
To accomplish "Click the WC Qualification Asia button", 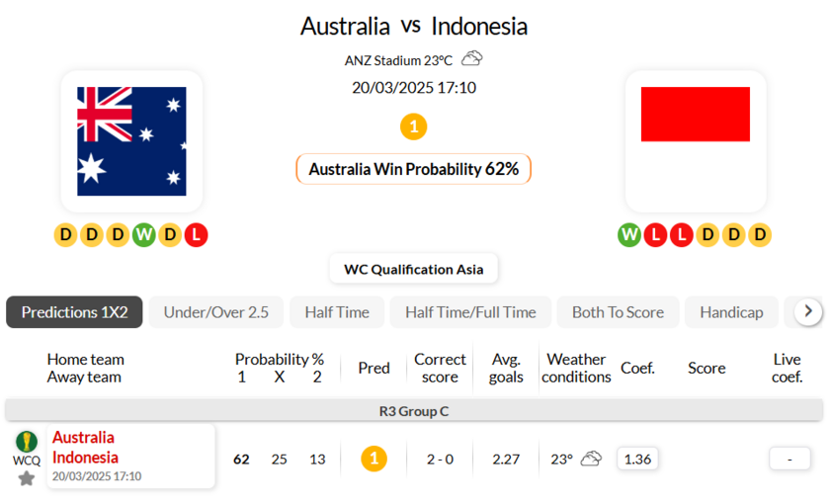I will pos(413,269).
